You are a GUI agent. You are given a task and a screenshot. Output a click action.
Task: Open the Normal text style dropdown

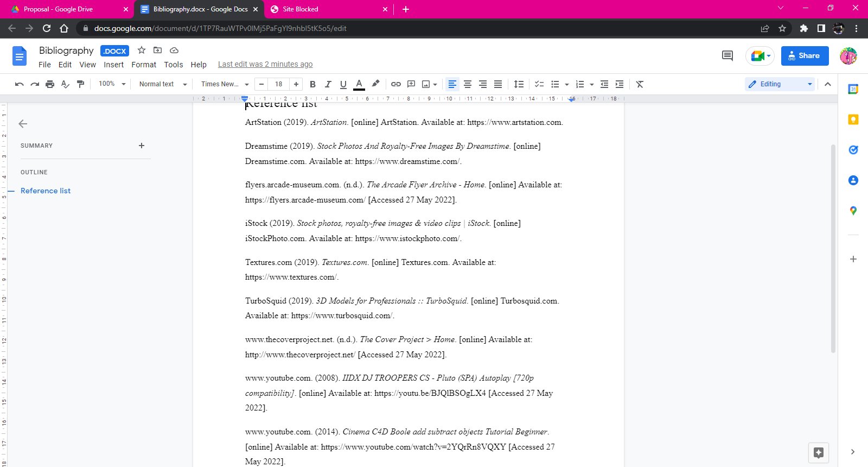pyautogui.click(x=162, y=84)
